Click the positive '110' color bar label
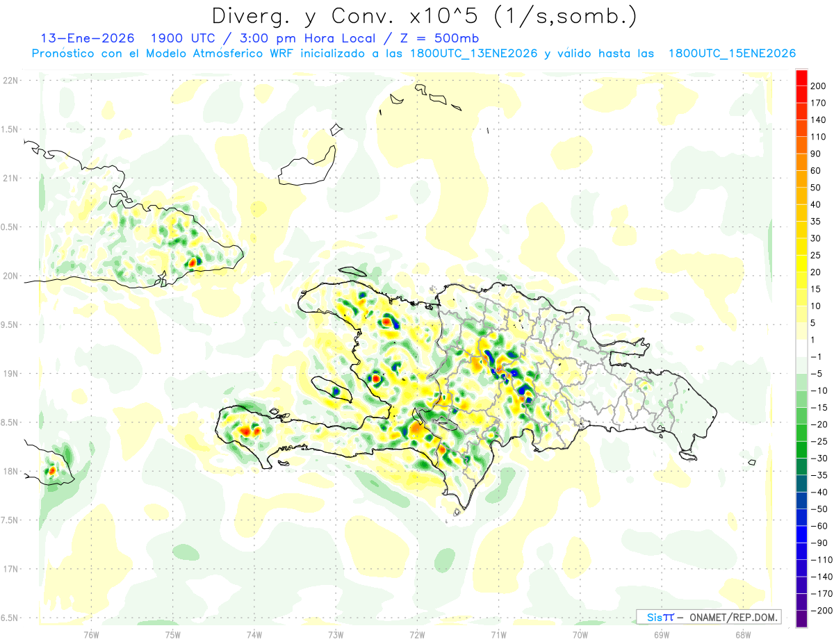The width and height of the screenshot is (834, 644). point(819,137)
